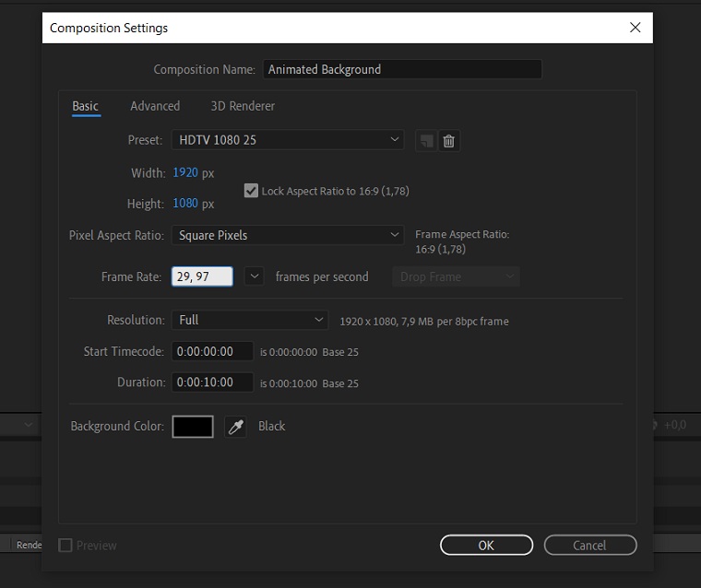Close the Composition Settings dialog
The width and height of the screenshot is (701, 588).
[x=635, y=28]
